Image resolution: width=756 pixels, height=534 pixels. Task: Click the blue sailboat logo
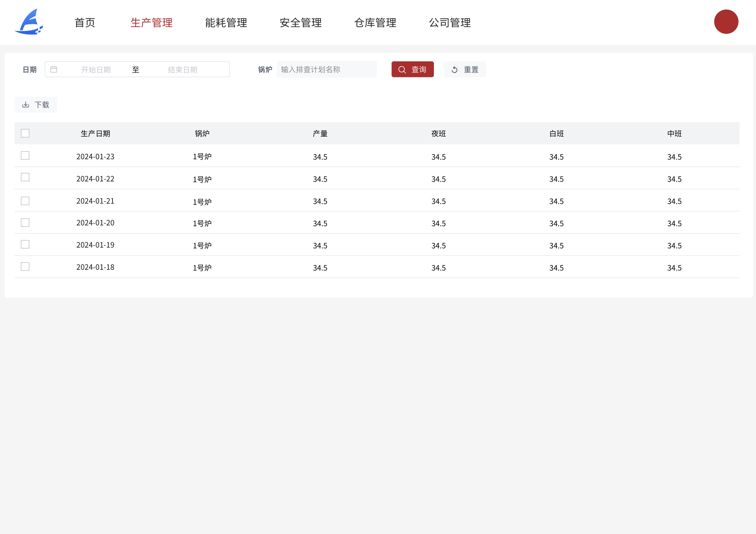click(x=29, y=22)
